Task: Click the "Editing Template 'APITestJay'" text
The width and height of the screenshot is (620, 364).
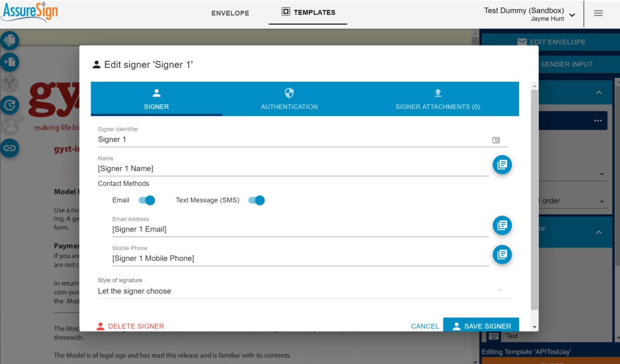Action: point(526,352)
